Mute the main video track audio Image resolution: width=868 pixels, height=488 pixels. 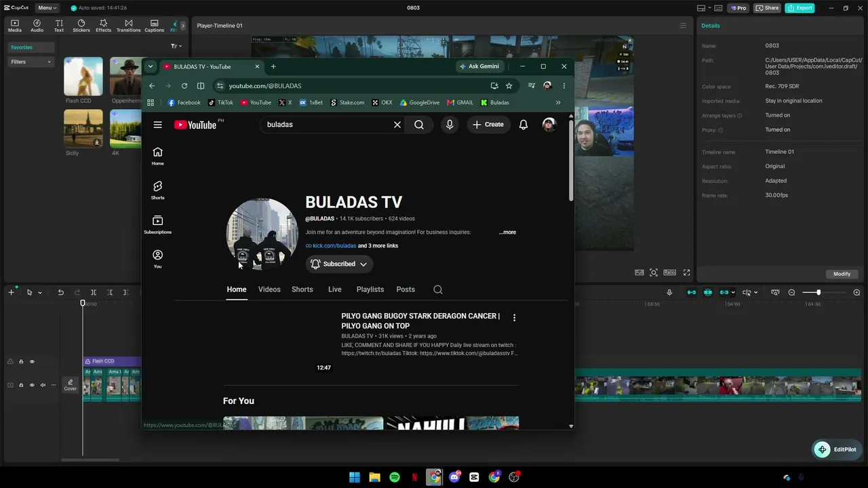(x=43, y=385)
